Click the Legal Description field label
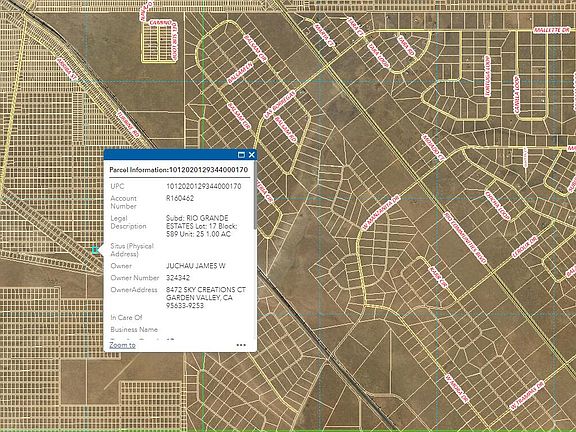576x432 pixels. (128, 222)
